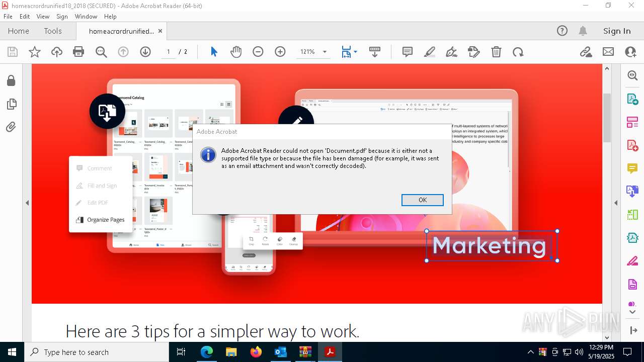The image size is (644, 362).
Task: Click the share with others icon
Action: [x=630, y=52]
